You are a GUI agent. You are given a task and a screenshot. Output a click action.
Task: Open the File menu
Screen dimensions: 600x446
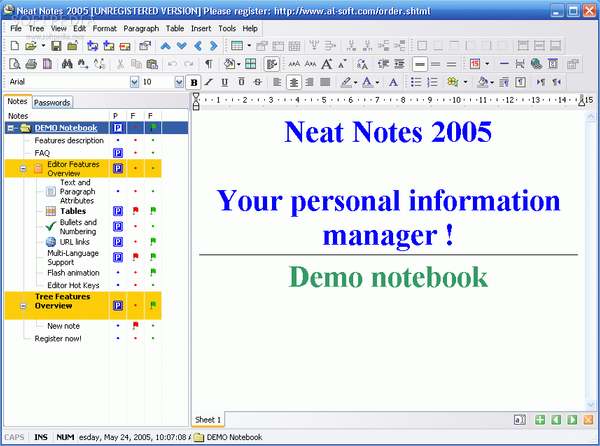(16, 29)
